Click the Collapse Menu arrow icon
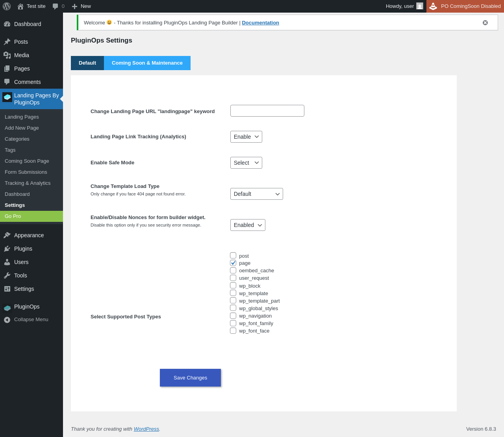Screen dimensions: 504x437 (x=7, y=320)
